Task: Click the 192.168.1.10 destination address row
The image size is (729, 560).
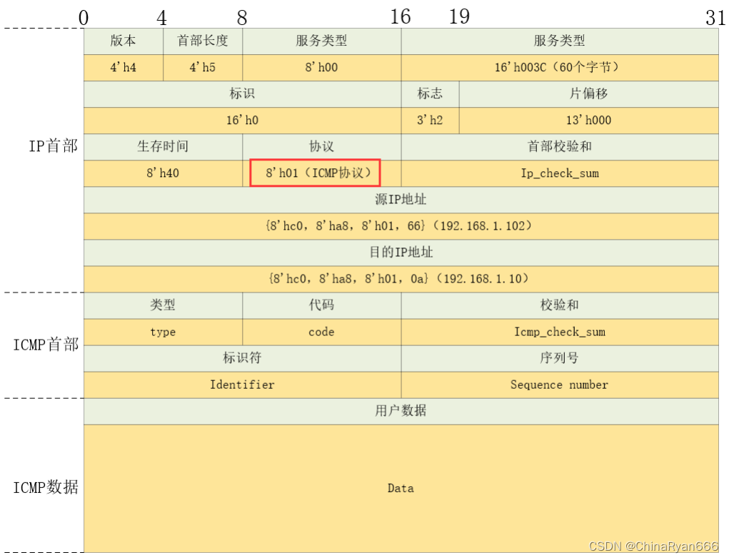Action: click(401, 280)
